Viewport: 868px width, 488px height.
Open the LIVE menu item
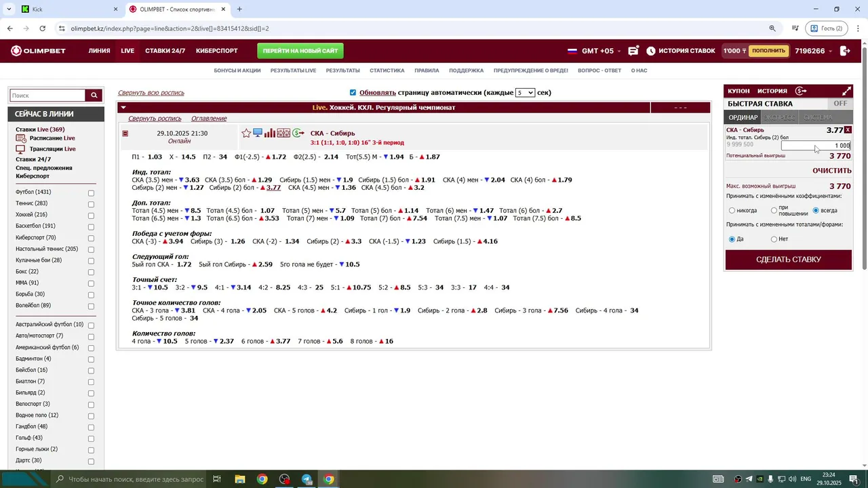point(127,51)
